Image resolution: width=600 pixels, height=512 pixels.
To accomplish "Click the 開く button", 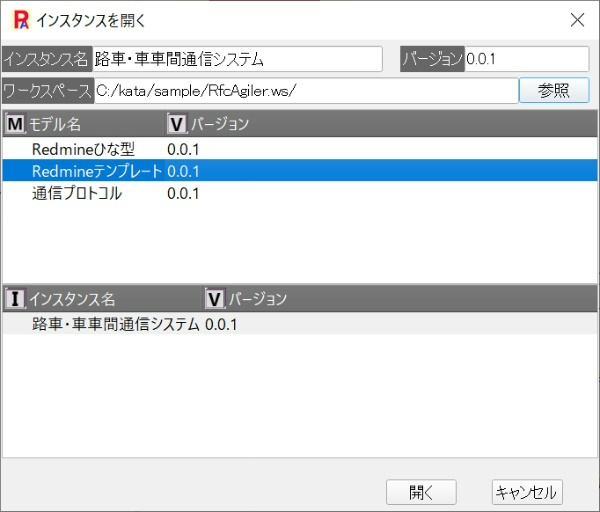I will 421,492.
